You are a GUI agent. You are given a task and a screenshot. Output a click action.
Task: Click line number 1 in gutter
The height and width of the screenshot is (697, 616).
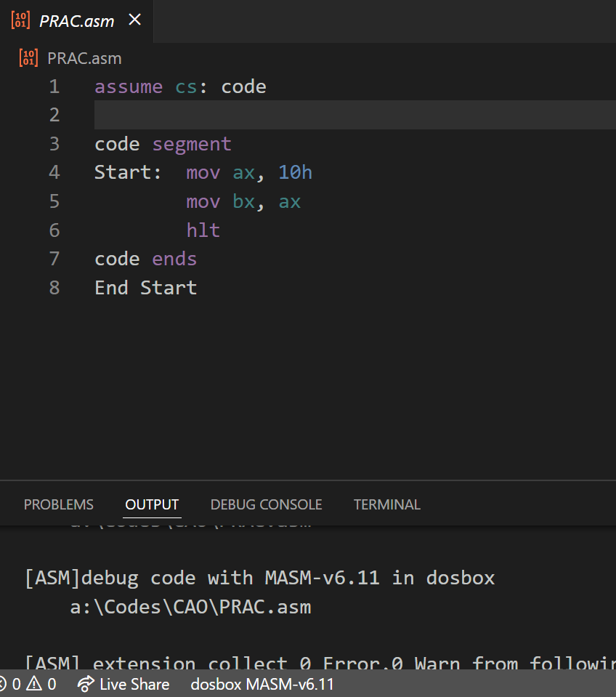coord(54,86)
